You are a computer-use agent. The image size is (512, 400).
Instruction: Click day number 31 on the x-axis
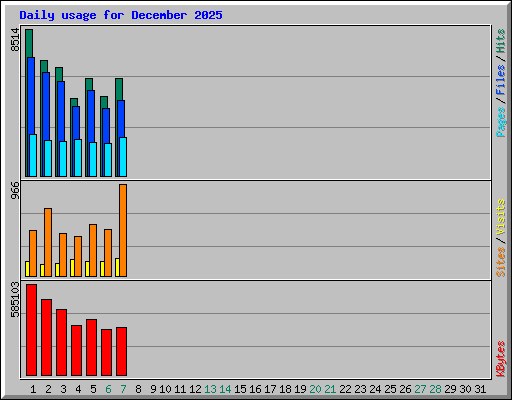(x=480, y=389)
